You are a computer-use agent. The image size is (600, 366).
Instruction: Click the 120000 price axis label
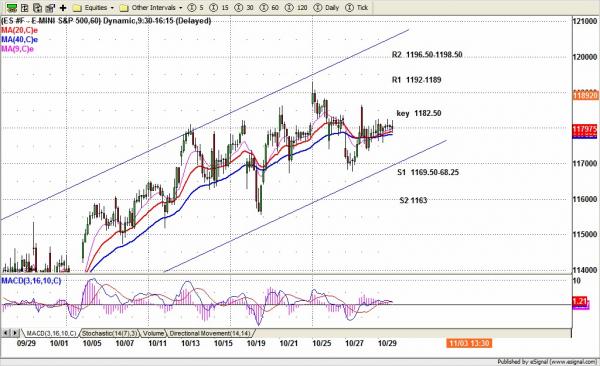point(585,57)
